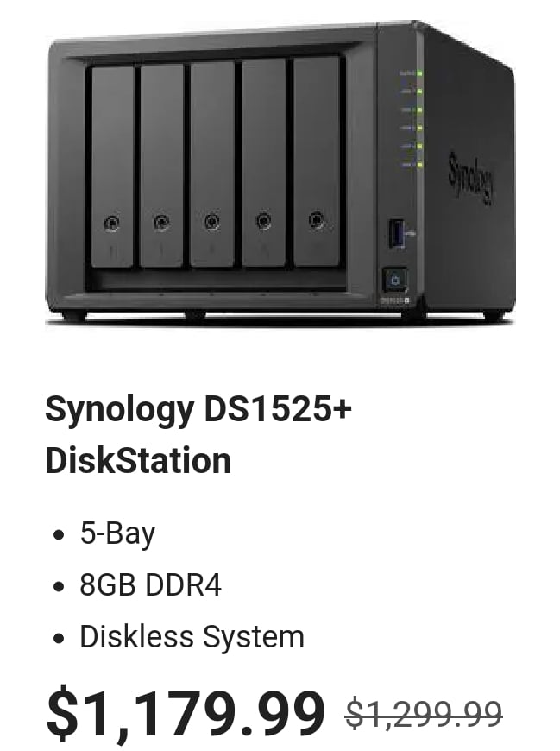
Task: Click the fifth drive bay lock
Action: pos(316,220)
